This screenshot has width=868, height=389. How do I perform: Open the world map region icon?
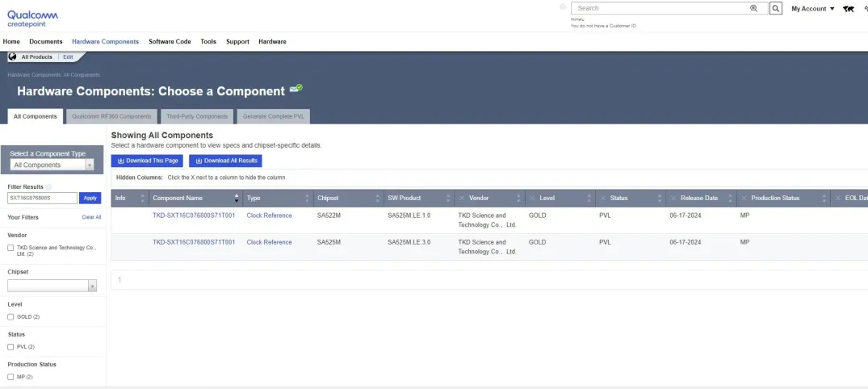849,9
